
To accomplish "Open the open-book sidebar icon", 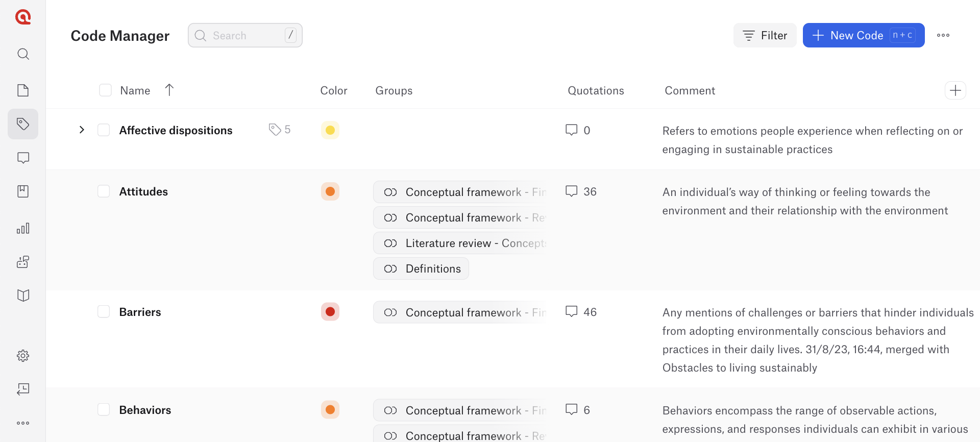I will pyautogui.click(x=23, y=296).
